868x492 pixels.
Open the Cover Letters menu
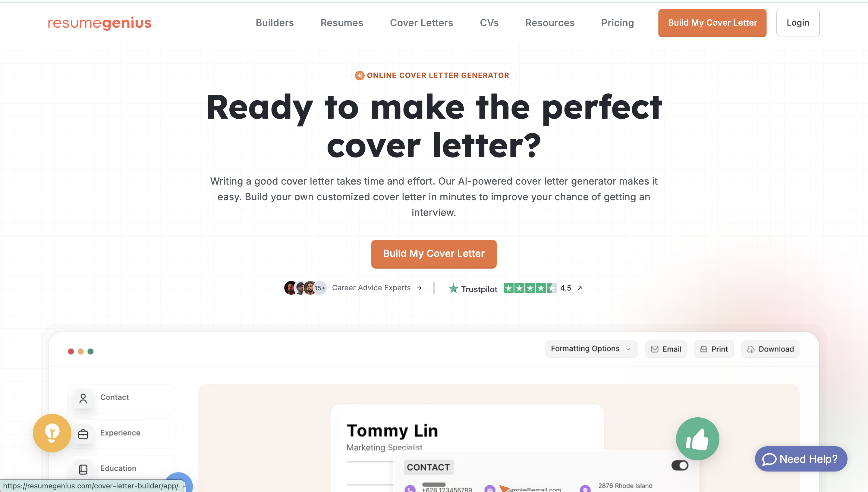point(421,23)
